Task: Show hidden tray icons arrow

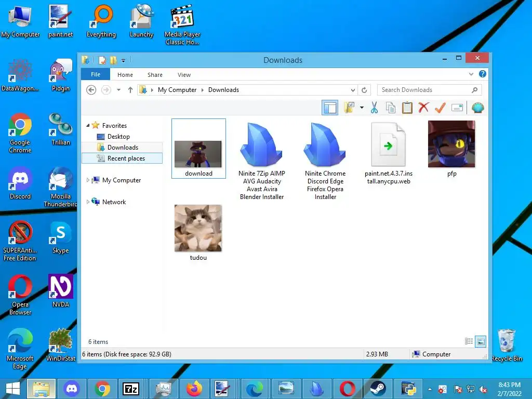Action: tap(430, 389)
